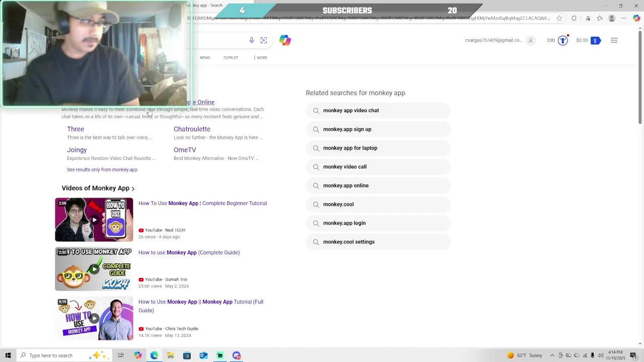This screenshot has width=644, height=362.
Task: Open the Joingy sitelink
Action: coord(77,150)
